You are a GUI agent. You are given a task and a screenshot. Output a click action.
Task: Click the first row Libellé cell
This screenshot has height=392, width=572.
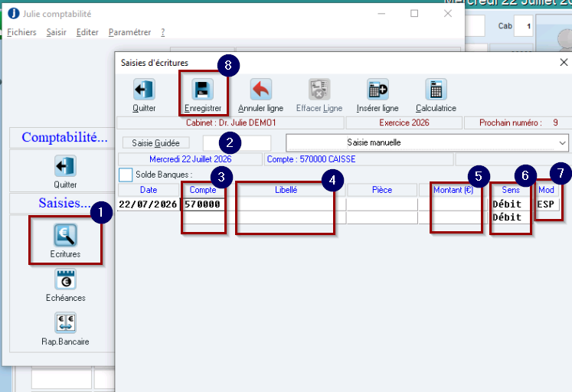286,204
